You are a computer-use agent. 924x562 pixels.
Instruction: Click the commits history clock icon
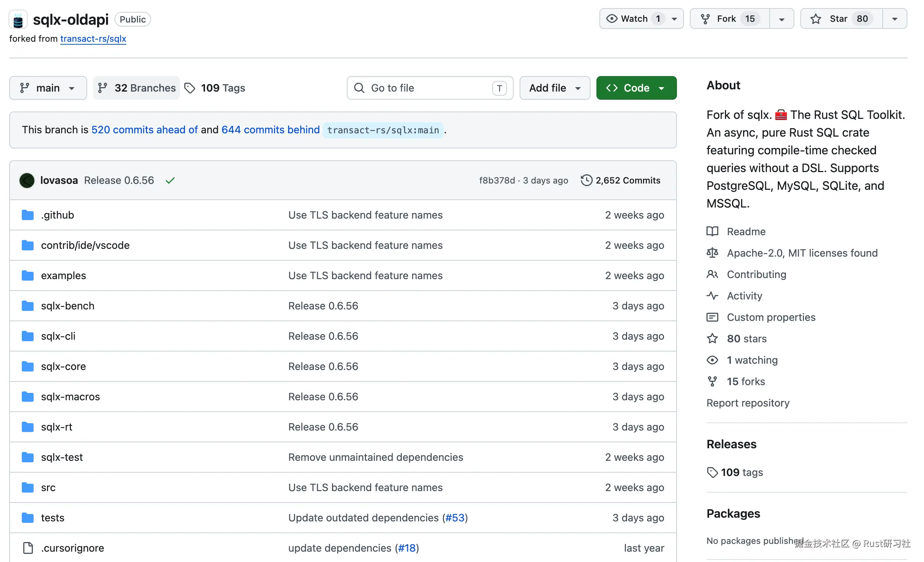click(x=587, y=180)
